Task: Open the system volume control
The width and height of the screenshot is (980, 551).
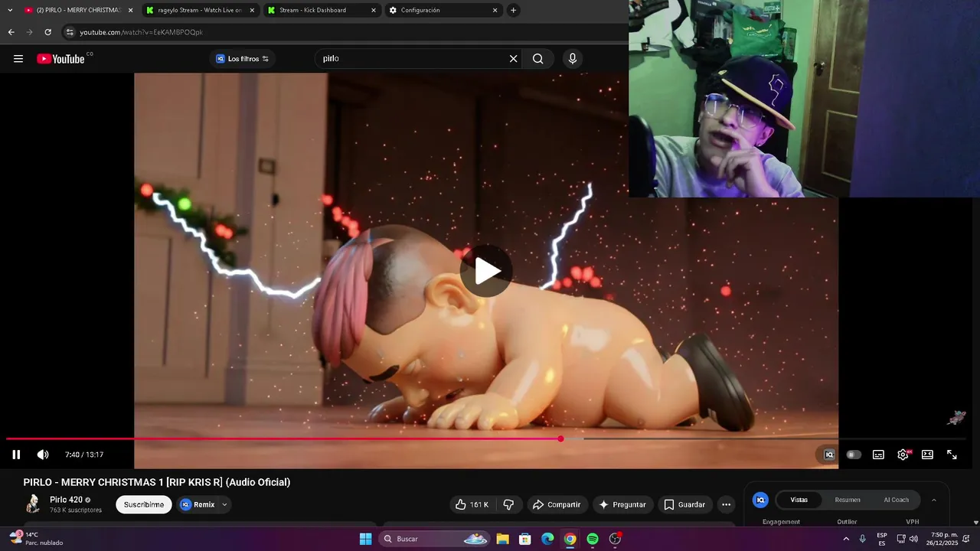Action: pyautogui.click(x=913, y=539)
